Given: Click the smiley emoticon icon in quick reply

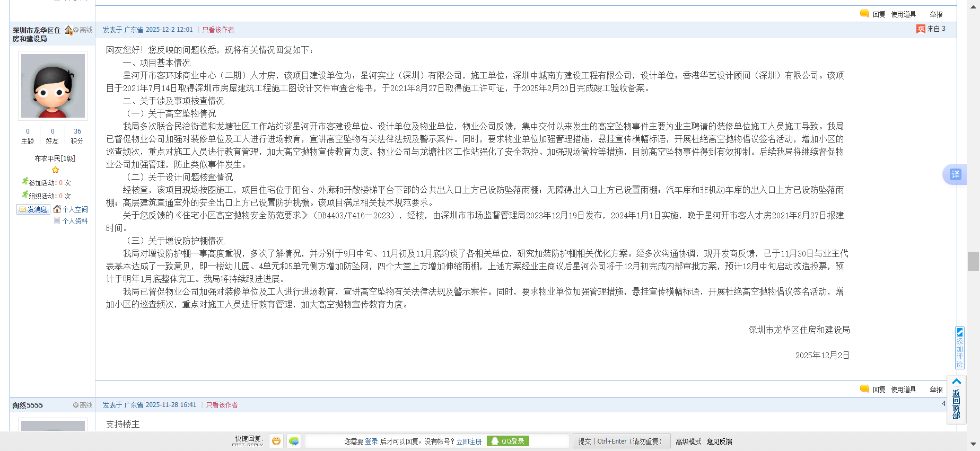Looking at the screenshot, I should click(x=276, y=441).
